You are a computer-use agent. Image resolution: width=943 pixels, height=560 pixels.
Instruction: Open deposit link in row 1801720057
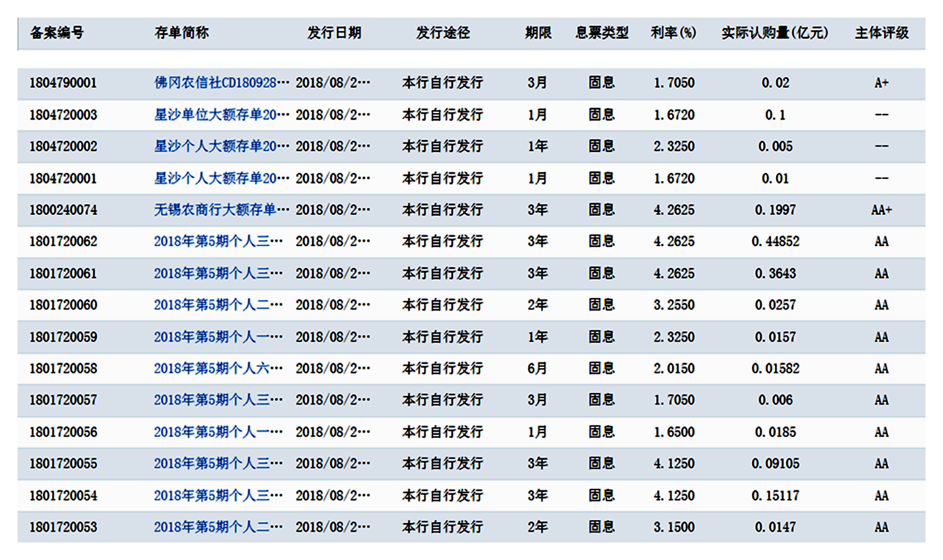pyautogui.click(x=218, y=400)
